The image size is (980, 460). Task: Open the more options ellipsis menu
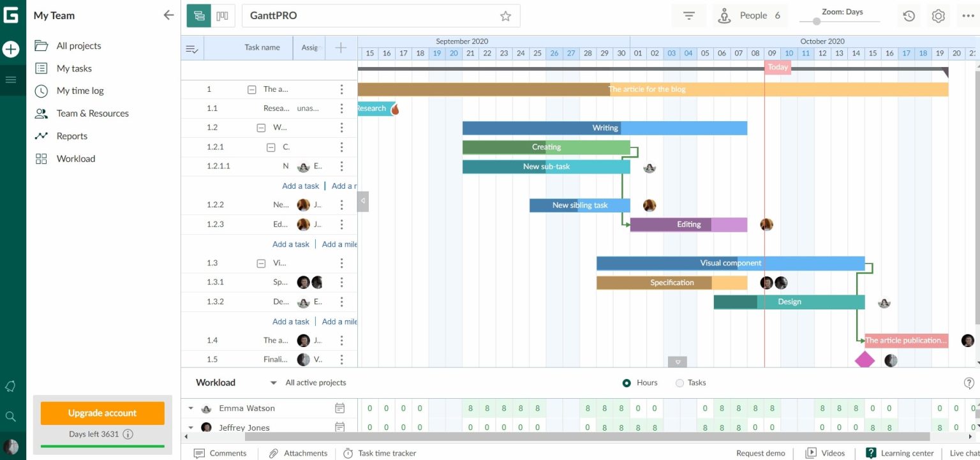click(x=968, y=15)
